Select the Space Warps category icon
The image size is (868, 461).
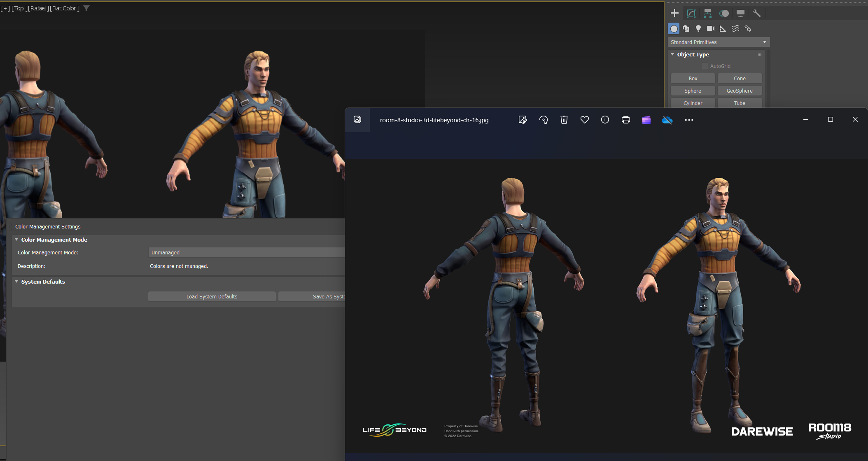click(735, 28)
